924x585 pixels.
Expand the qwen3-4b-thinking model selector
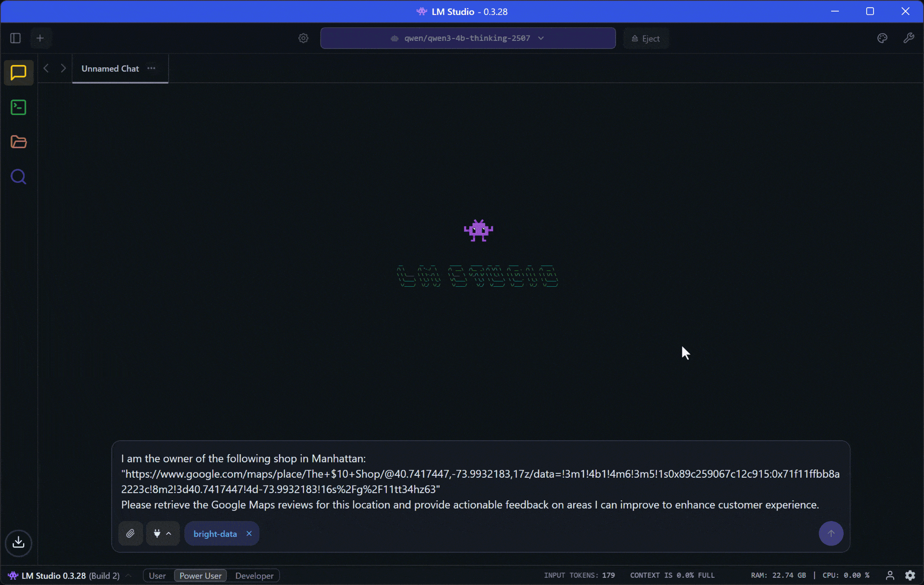coord(467,38)
